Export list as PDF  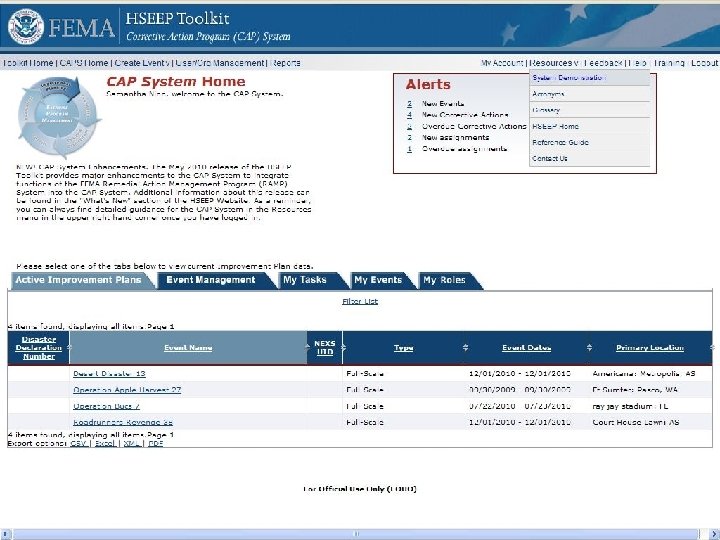[x=156, y=444]
